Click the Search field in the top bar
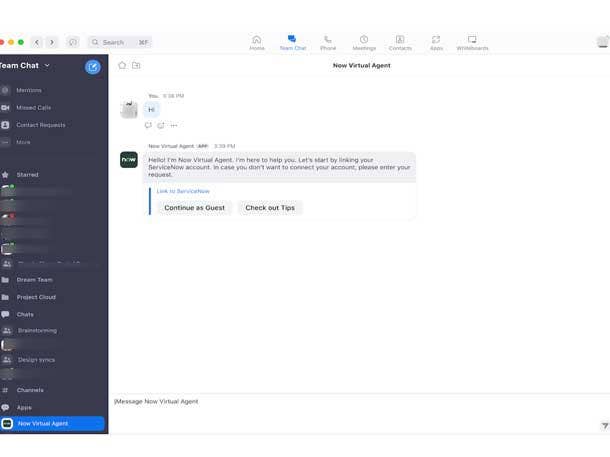Viewport: 610px width, 457px height. tap(118, 42)
